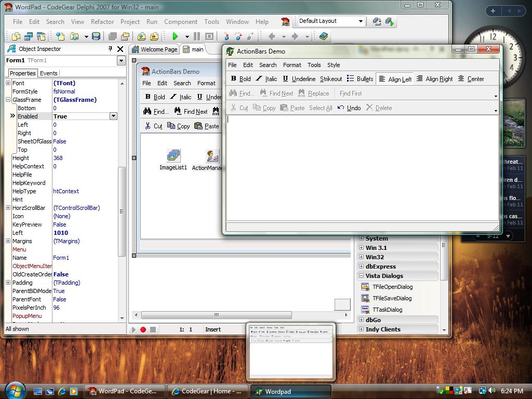The height and width of the screenshot is (399, 532).
Task: Expand the Font property in Object Inspector
Action: (8, 83)
